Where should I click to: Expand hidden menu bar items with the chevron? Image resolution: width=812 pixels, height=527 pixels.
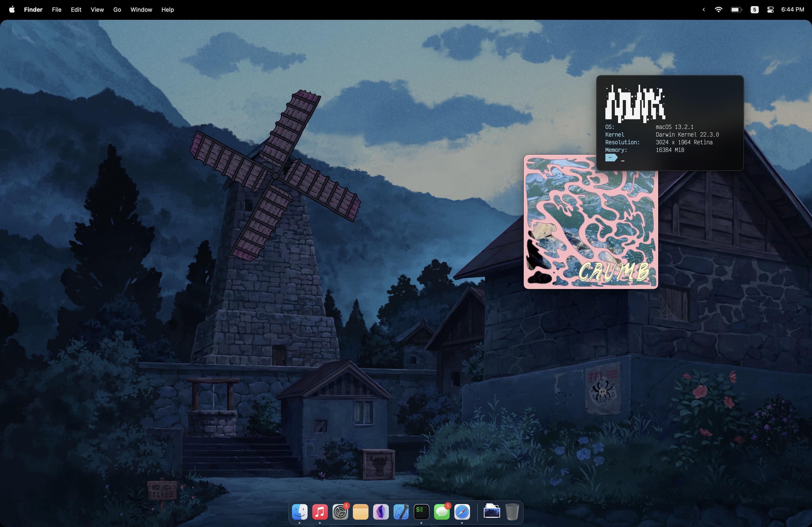(704, 9)
